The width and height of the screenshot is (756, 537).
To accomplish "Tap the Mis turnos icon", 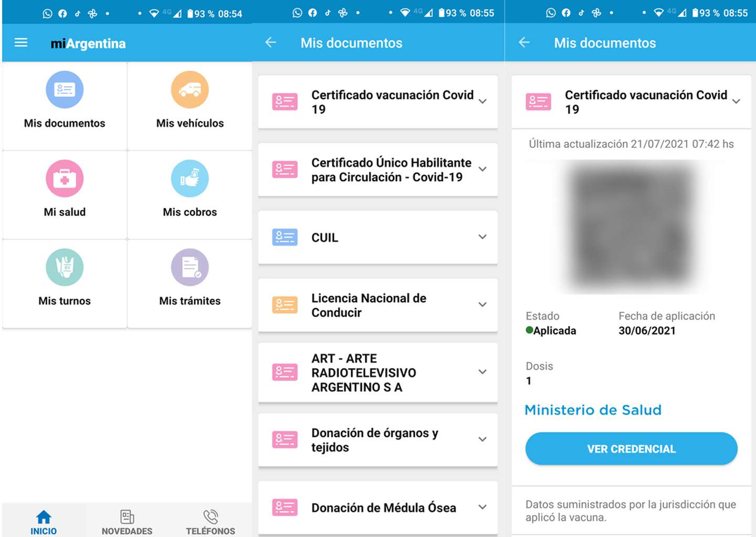I will [65, 267].
